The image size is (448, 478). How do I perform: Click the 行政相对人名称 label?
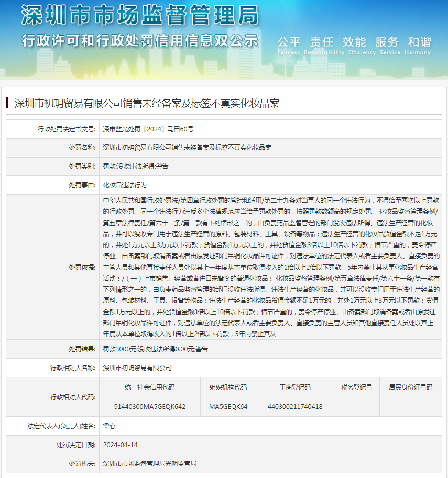click(73, 368)
